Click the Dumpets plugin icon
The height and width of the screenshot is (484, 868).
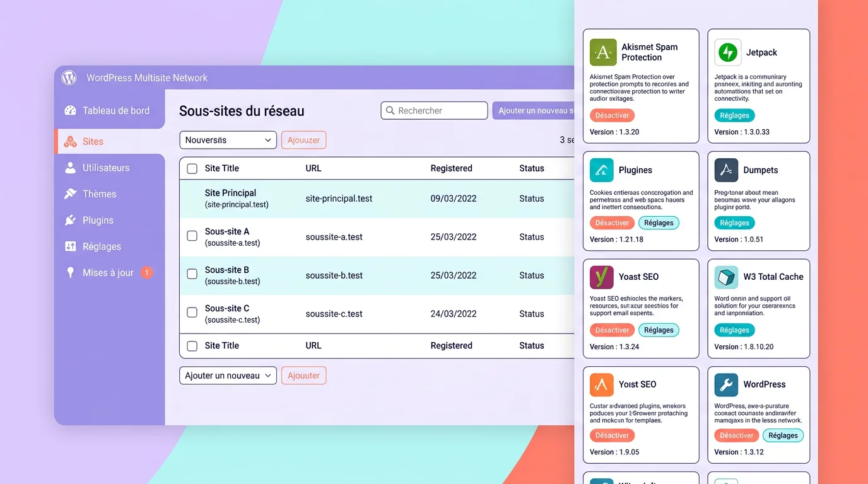[726, 170]
